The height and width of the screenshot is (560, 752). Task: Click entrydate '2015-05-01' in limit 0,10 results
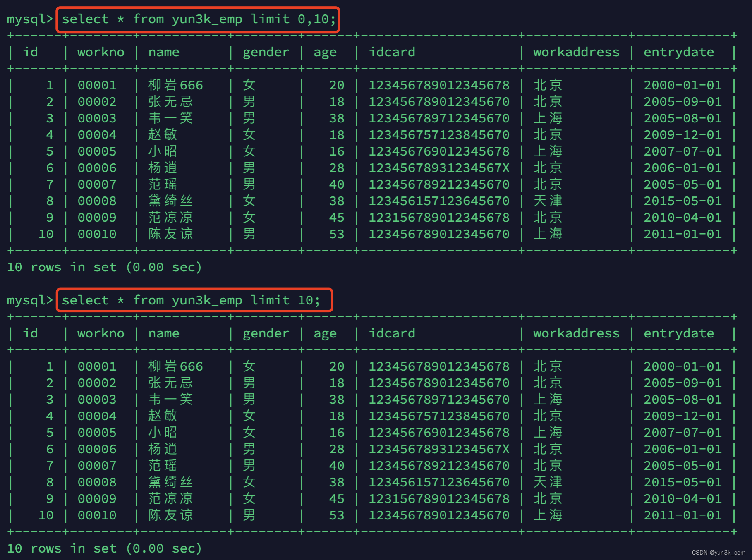(x=683, y=201)
